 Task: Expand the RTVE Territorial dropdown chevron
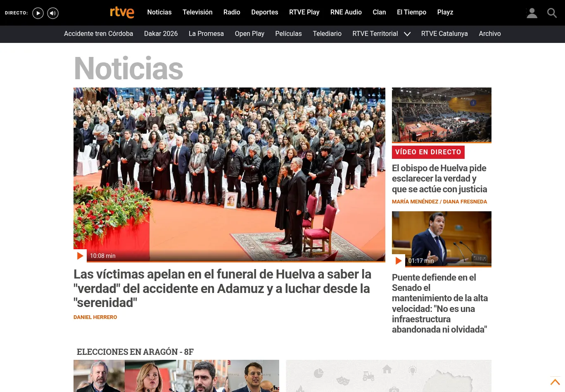(x=407, y=34)
